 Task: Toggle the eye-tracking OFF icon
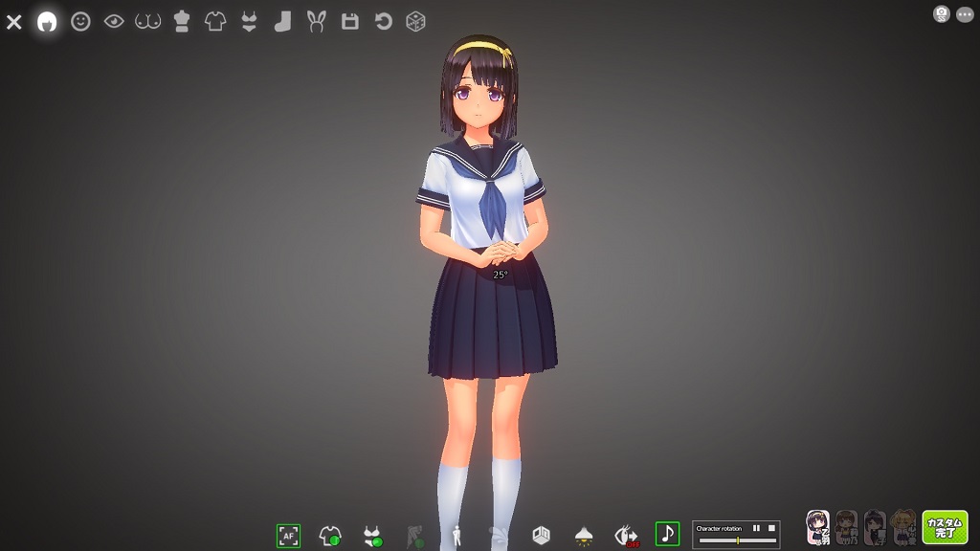(x=625, y=535)
